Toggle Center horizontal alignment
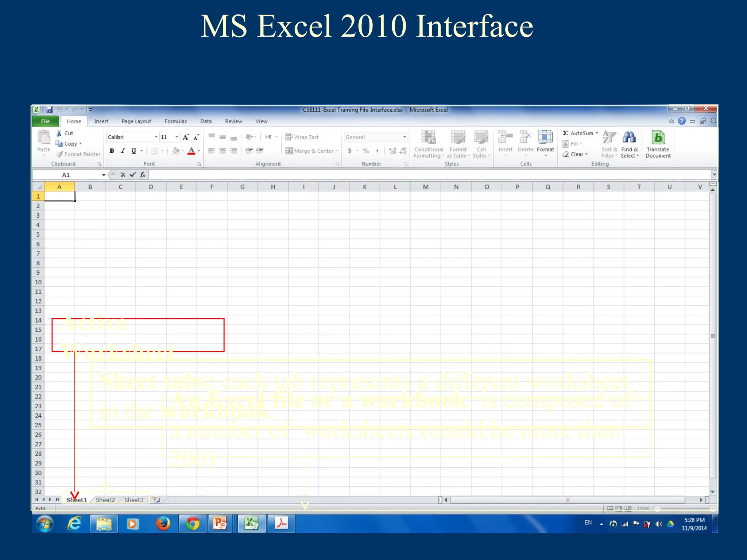This screenshot has height=560, width=747. (222, 151)
